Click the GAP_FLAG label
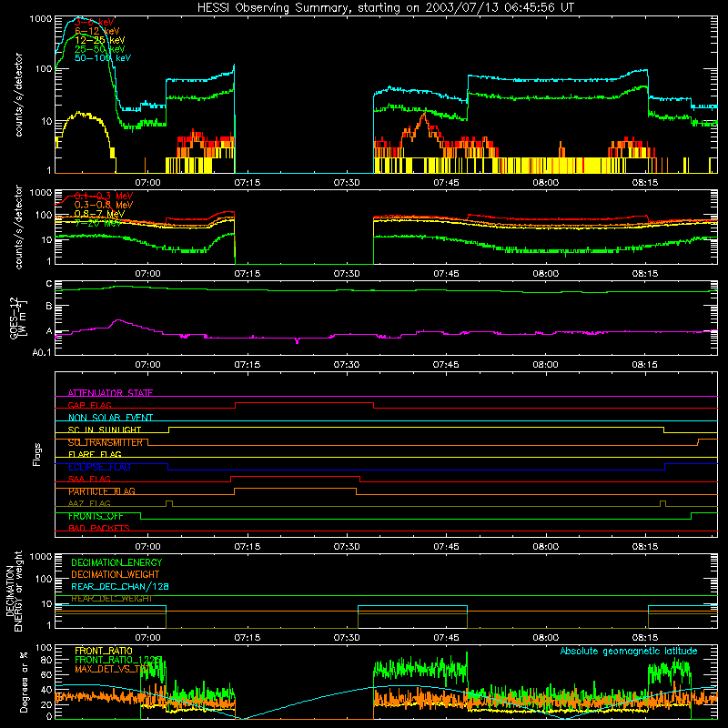The height and width of the screenshot is (728, 728). 89,405
